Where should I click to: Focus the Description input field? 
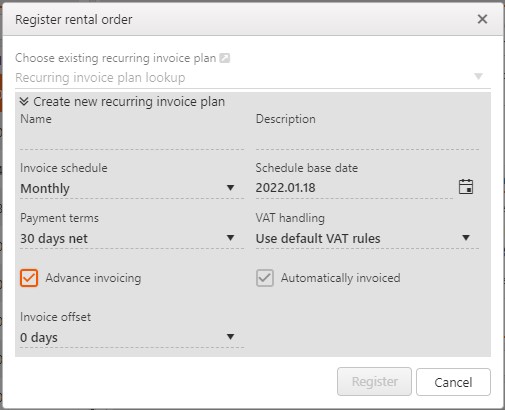pyautogui.click(x=367, y=139)
